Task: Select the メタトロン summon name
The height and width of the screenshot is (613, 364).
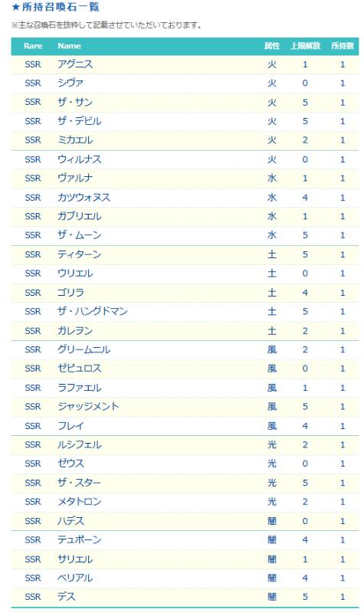Action: coord(80,502)
